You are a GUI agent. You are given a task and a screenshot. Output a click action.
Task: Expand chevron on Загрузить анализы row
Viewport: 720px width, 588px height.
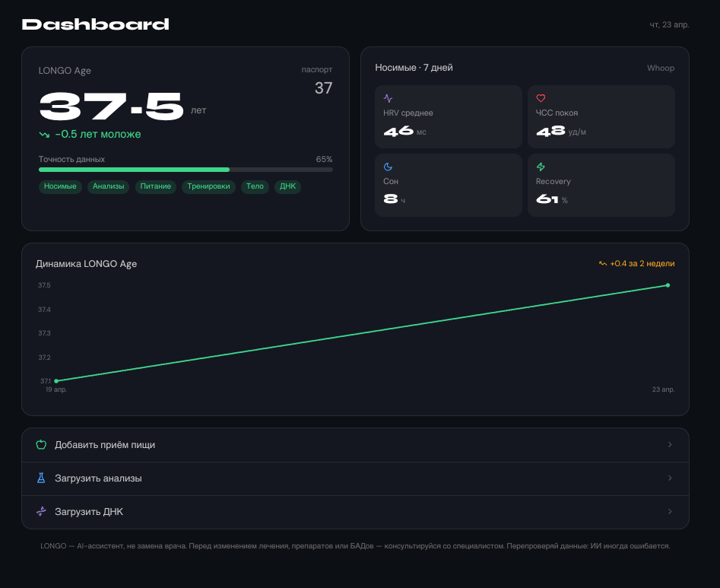click(670, 478)
